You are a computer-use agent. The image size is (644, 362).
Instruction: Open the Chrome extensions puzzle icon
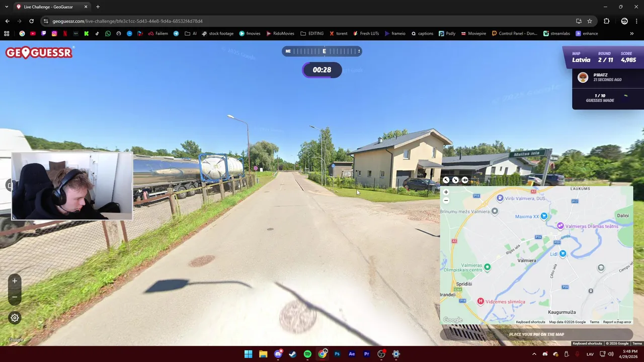pyautogui.click(x=606, y=21)
